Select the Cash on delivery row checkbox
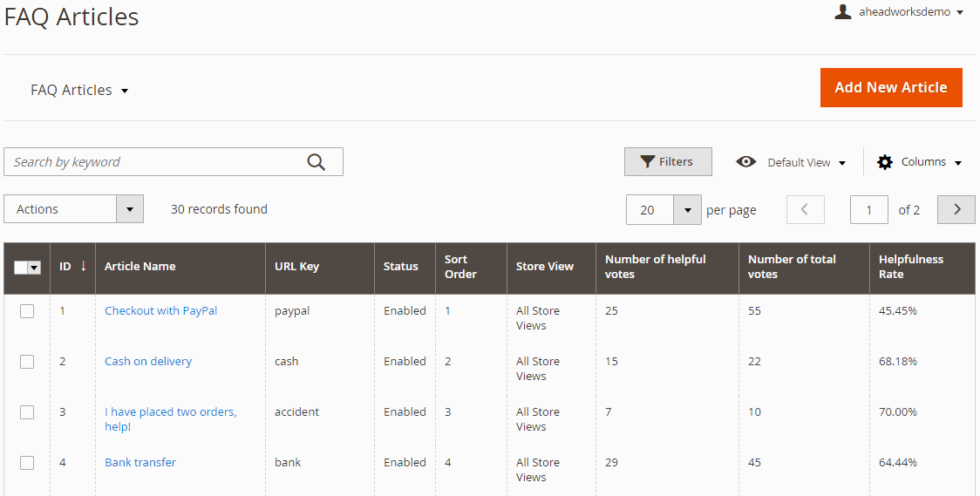980x496 pixels. 27,362
